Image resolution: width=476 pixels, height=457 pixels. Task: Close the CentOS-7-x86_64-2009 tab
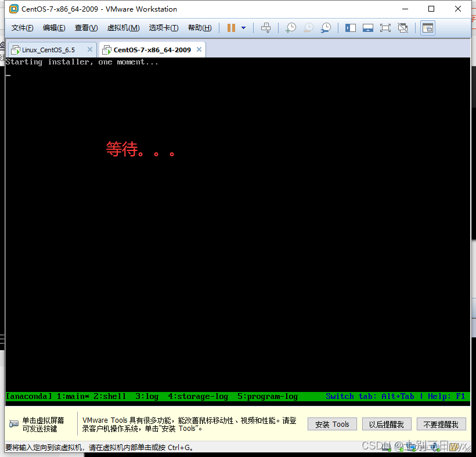[199, 49]
